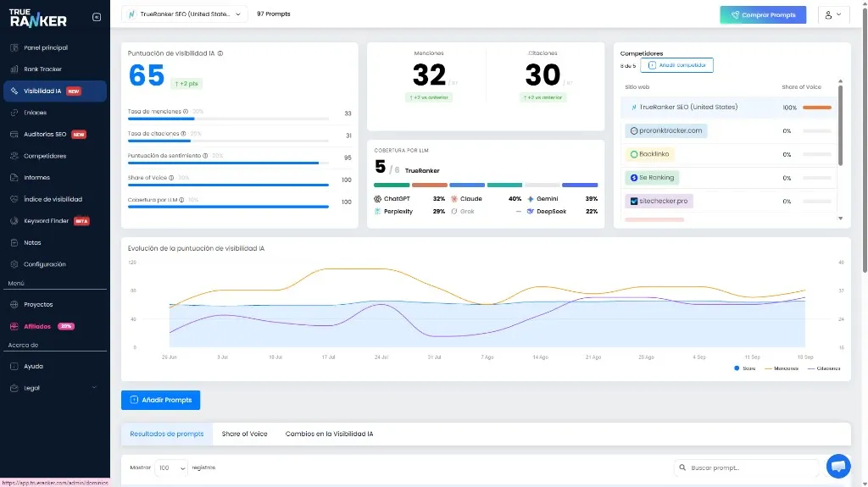Click info icon beside Cobertura por LLM metric
The image size is (868, 487).
coord(181,200)
